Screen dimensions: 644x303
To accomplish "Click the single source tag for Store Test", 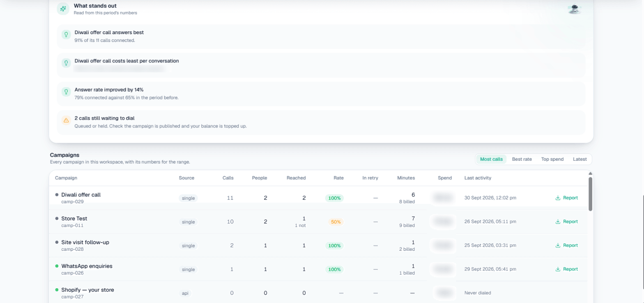I will point(188,222).
